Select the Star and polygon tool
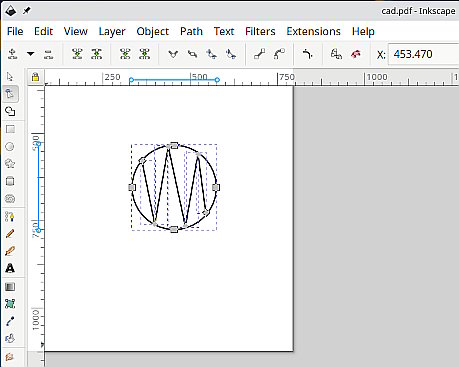 10,164
